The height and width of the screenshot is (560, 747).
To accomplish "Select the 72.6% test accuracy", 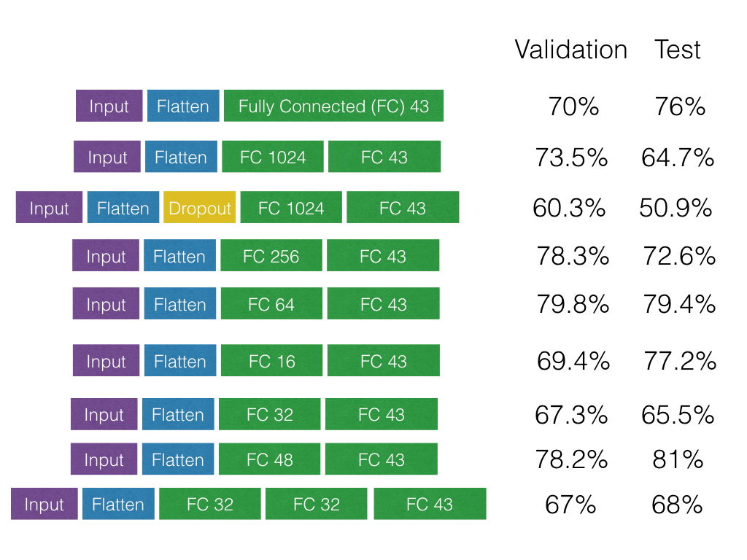I will [x=679, y=257].
